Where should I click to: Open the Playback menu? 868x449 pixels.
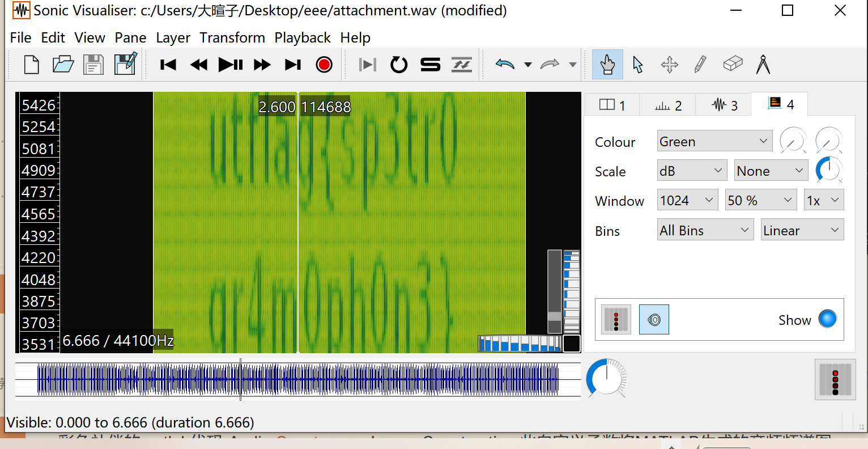303,37
